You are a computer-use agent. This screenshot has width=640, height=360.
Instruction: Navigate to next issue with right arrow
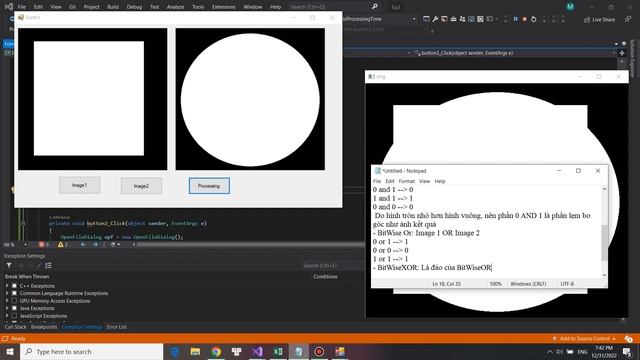click(95, 244)
